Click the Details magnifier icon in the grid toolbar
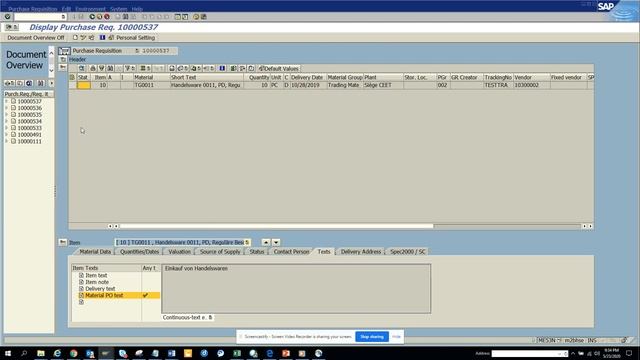Screen dimensions: 640x360 pos(82,69)
